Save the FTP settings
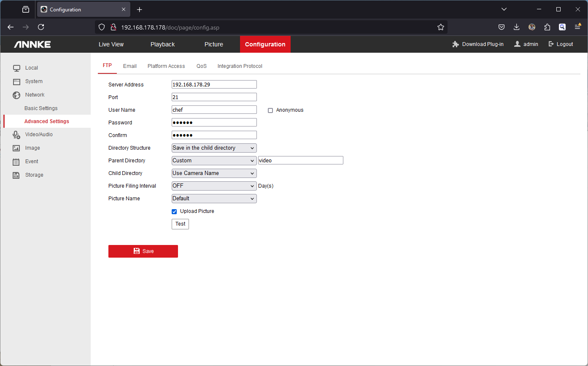Image resolution: width=588 pixels, height=366 pixels. pos(143,251)
